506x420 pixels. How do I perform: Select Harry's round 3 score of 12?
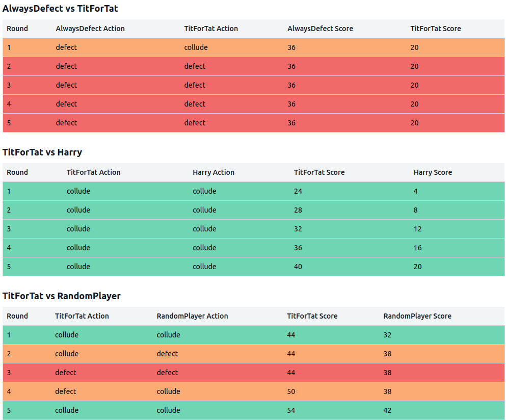(418, 229)
